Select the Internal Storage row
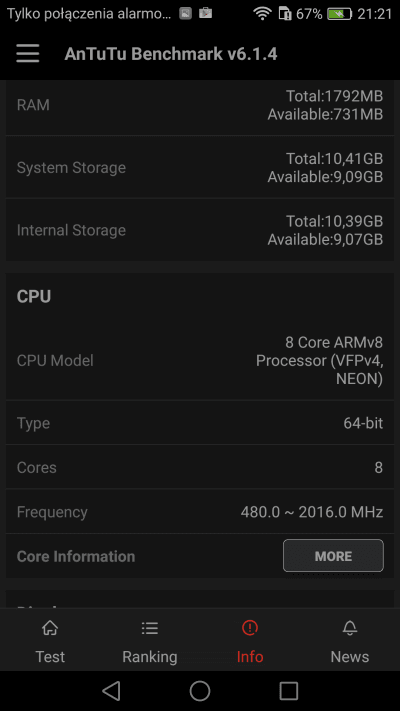The height and width of the screenshot is (711, 400). tap(200, 230)
